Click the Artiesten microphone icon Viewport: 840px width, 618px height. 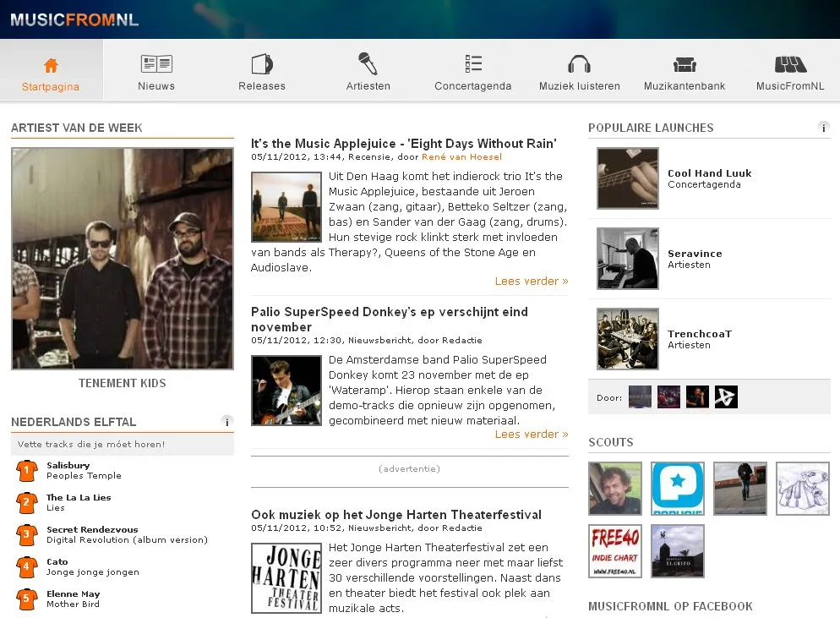[x=368, y=64]
